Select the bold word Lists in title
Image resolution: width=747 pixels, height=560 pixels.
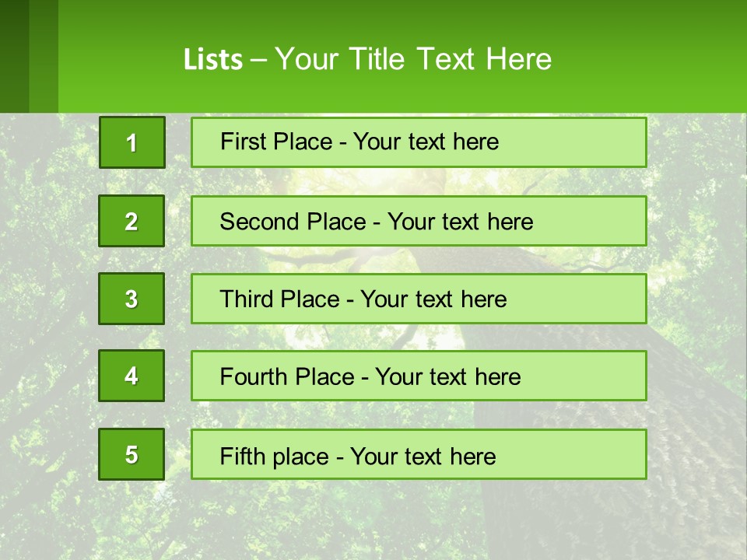pos(213,60)
